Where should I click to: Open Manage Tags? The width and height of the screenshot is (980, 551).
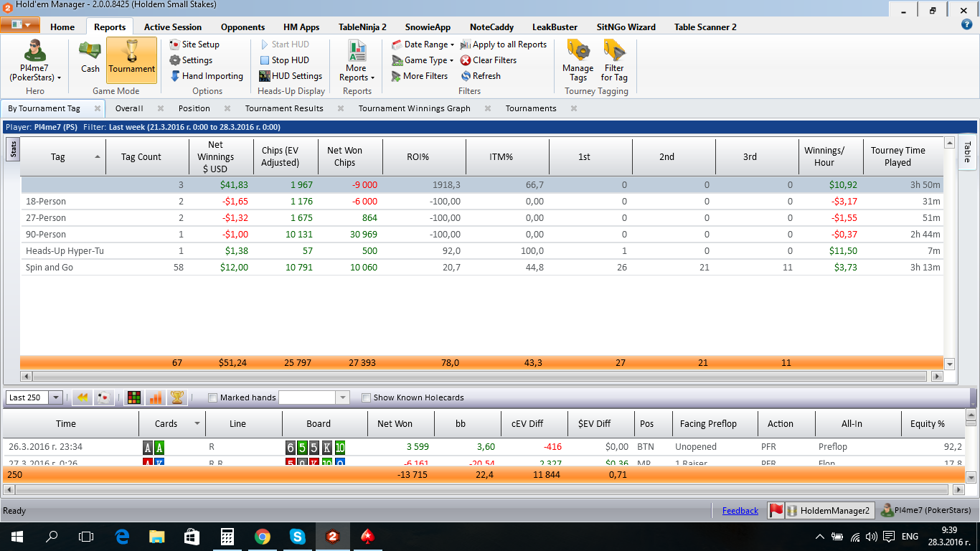click(x=578, y=61)
